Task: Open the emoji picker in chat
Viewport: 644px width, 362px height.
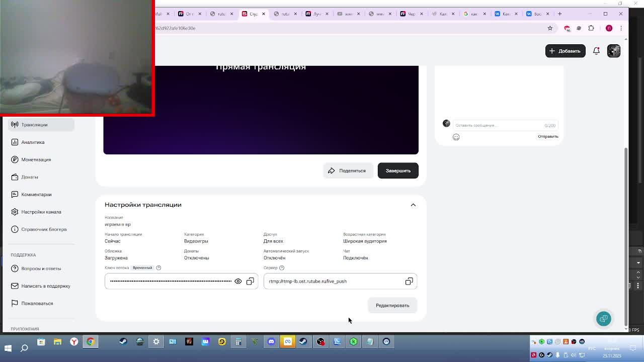Action: (x=456, y=137)
